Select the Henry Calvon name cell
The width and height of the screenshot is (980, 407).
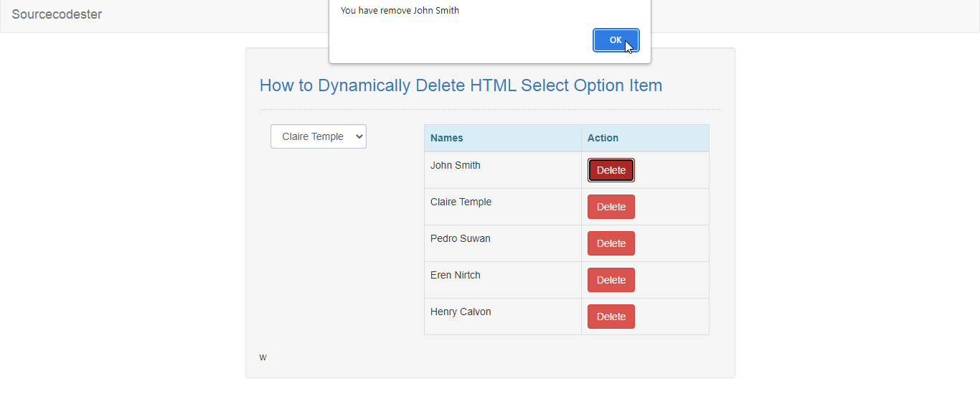coord(461,312)
